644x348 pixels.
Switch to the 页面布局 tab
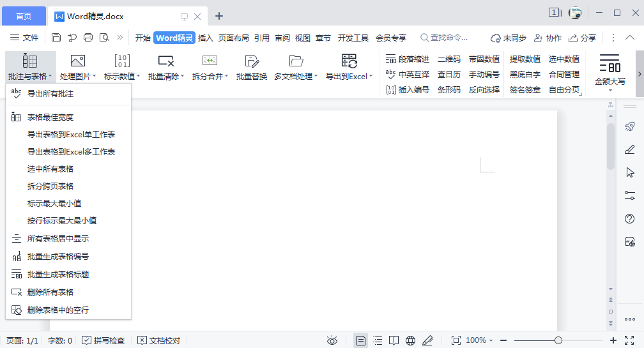pyautogui.click(x=233, y=38)
